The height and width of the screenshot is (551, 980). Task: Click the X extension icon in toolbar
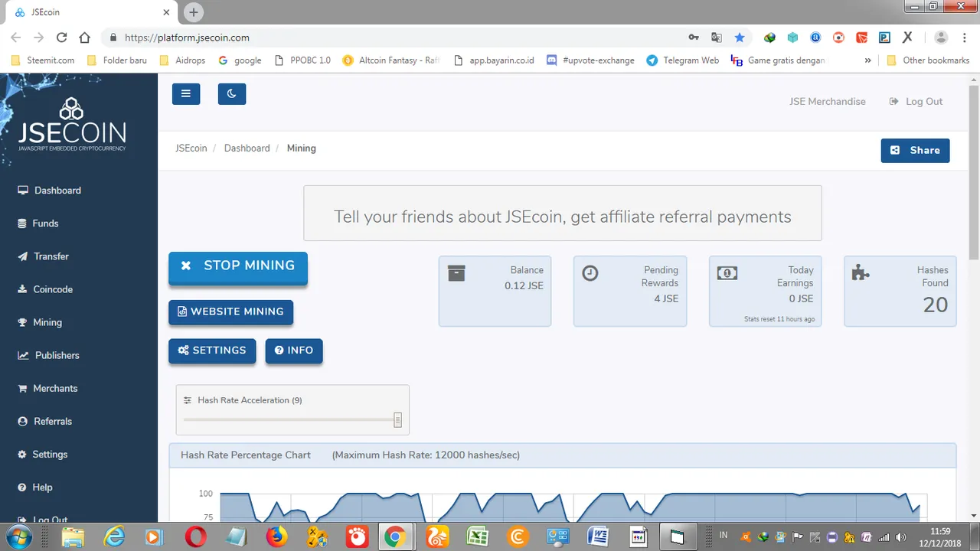(907, 37)
